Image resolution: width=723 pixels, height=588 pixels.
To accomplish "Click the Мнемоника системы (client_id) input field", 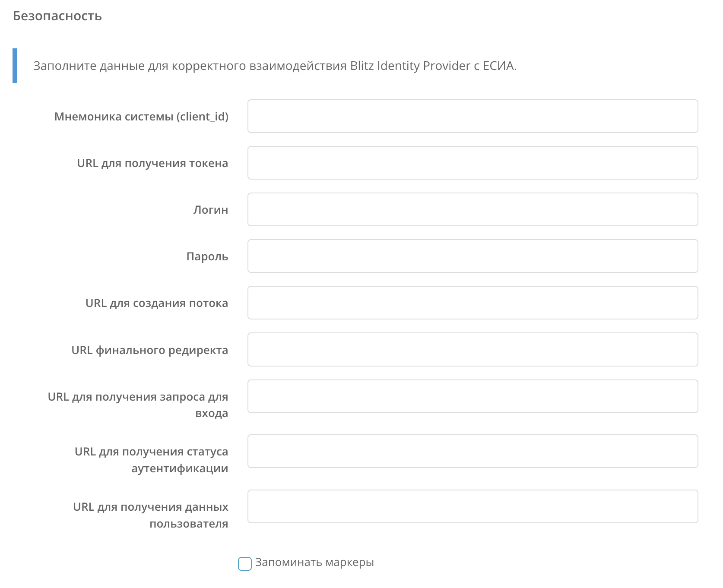I will pyautogui.click(x=472, y=116).
